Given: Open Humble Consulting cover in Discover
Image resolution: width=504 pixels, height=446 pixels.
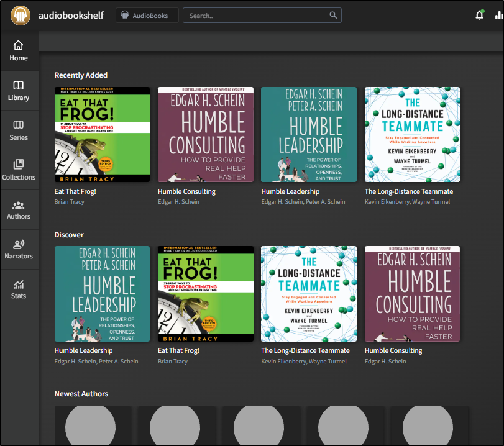Looking at the screenshot, I should coord(413,294).
